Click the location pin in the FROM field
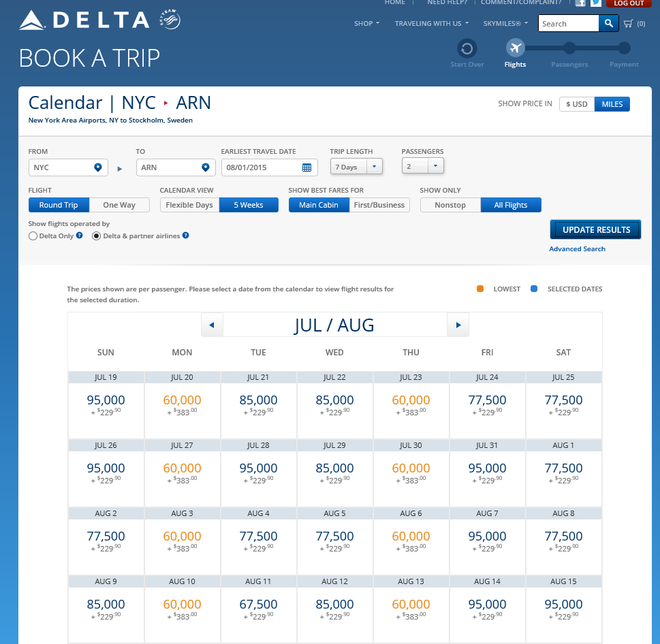Viewport: 660px width, 644px height. click(98, 167)
